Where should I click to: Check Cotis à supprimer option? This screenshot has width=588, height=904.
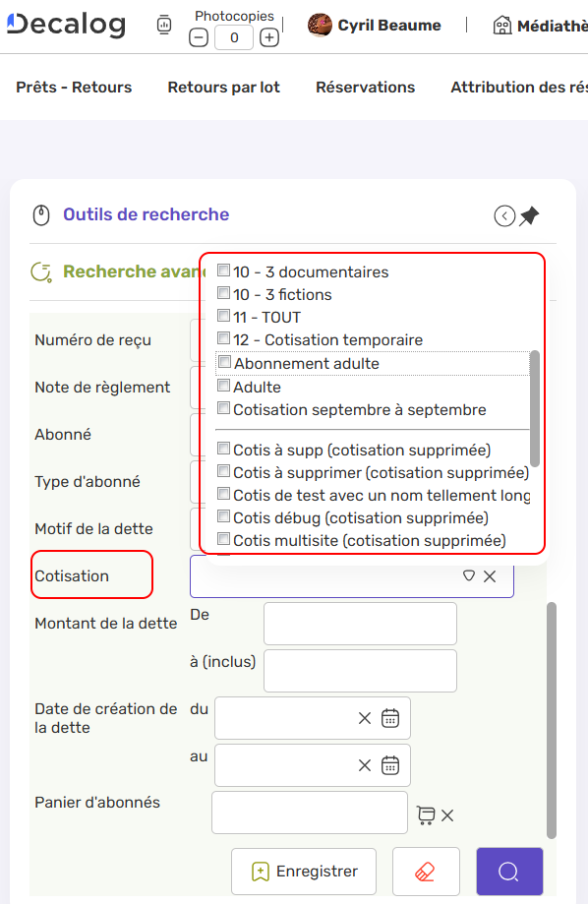(x=223, y=471)
